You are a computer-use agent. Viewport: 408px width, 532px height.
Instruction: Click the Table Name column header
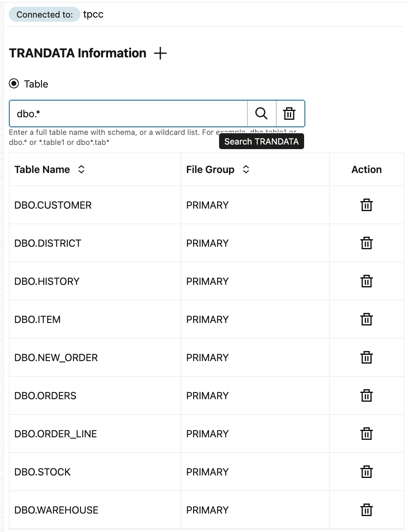pyautogui.click(x=42, y=170)
